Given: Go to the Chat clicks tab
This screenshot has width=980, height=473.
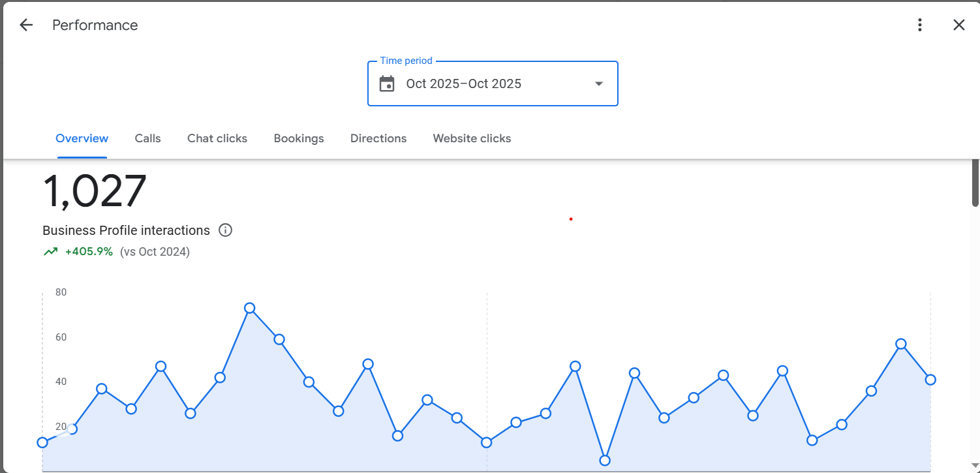Looking at the screenshot, I should pos(217,138).
